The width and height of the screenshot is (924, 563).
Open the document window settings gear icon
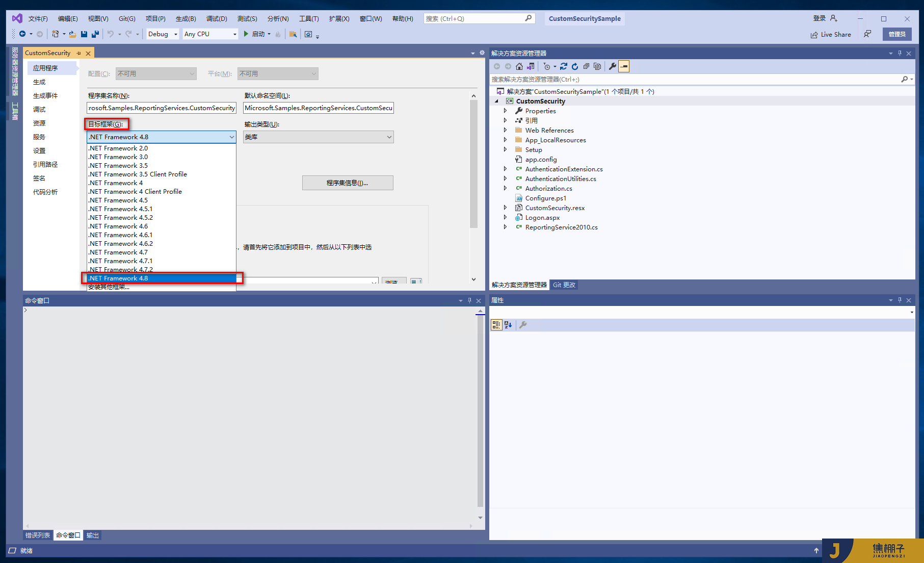coord(482,53)
